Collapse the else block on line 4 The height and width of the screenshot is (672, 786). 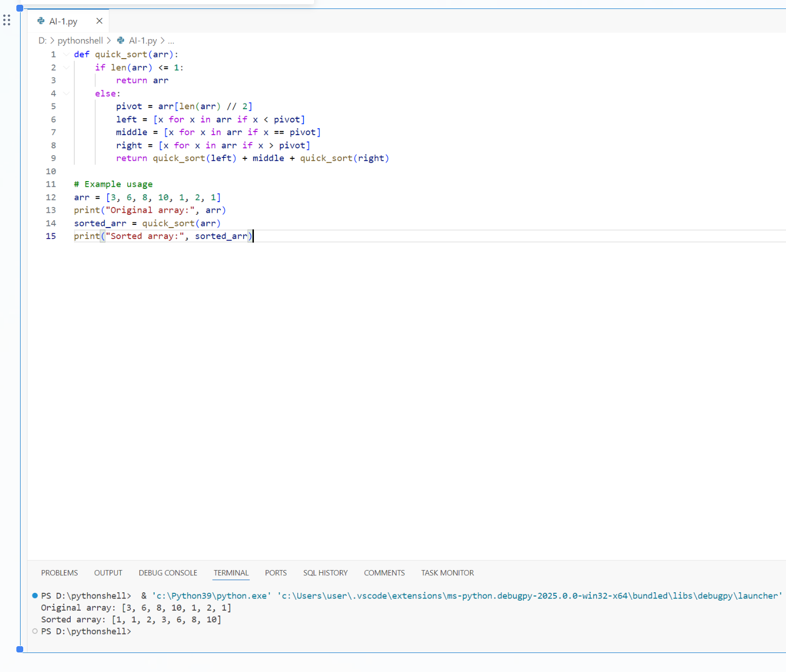pos(66,93)
